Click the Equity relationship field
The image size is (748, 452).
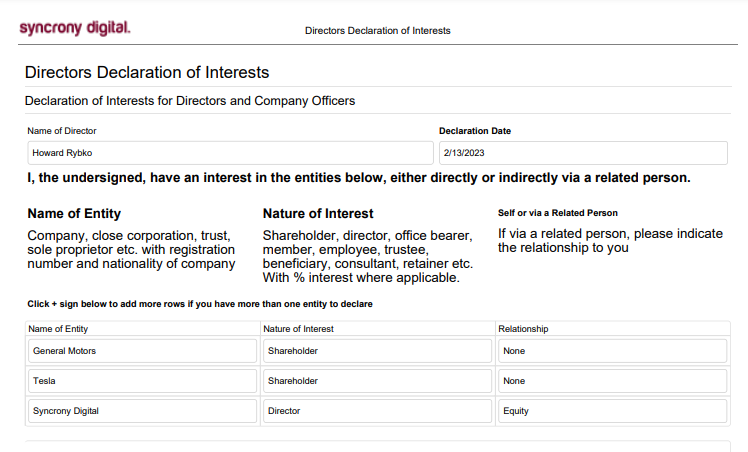click(x=613, y=411)
